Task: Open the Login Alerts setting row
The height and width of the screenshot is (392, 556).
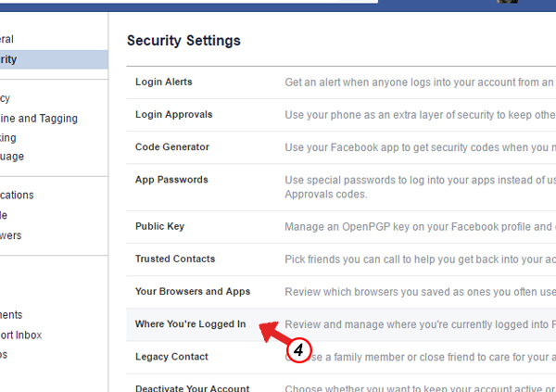Action: (x=341, y=82)
